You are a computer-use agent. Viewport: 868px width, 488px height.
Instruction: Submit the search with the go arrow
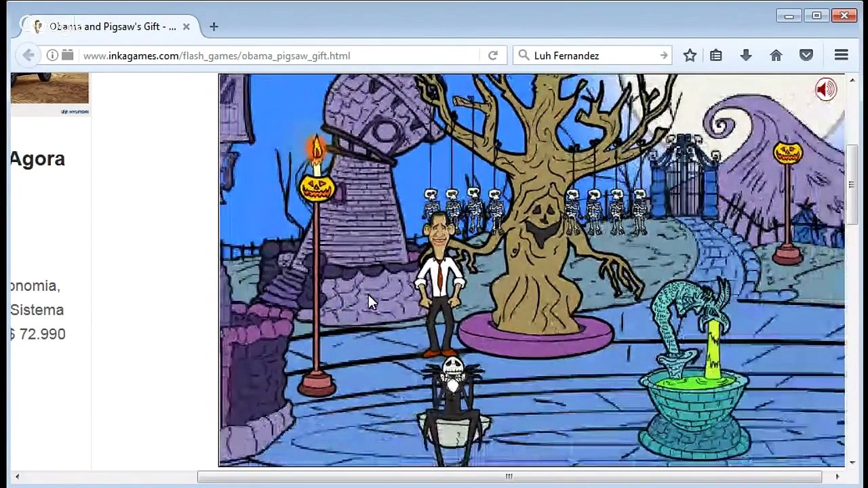(x=664, y=56)
